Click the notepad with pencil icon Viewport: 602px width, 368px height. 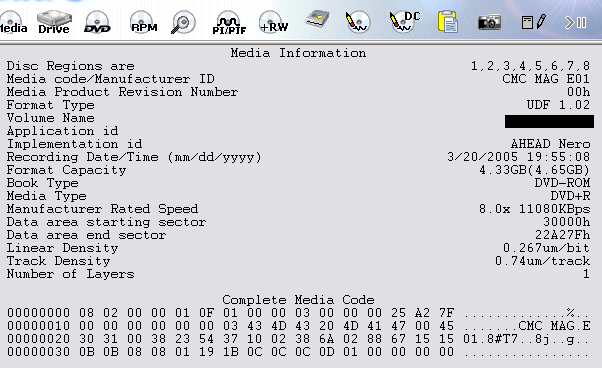point(534,22)
